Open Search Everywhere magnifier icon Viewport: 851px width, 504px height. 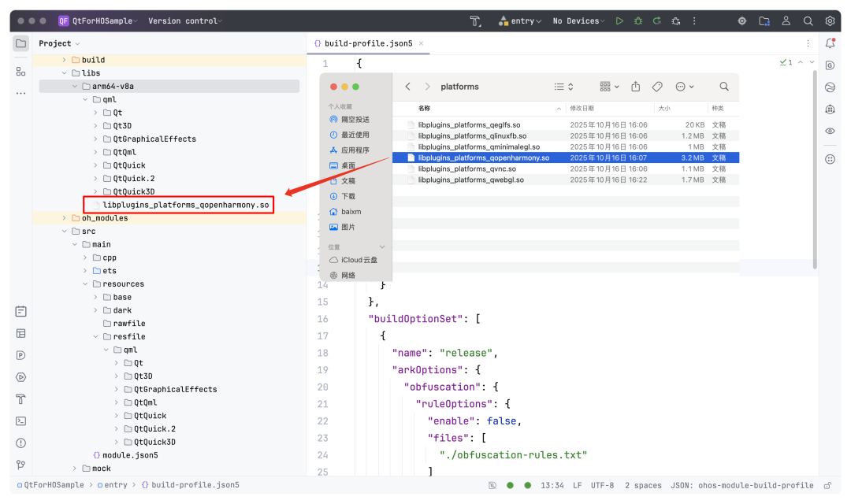(x=808, y=21)
